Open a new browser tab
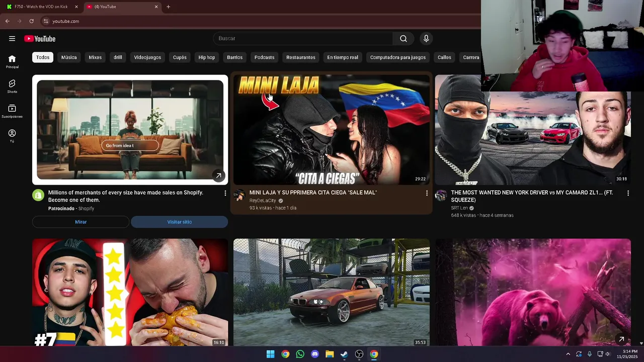The height and width of the screenshot is (362, 644). (x=168, y=7)
